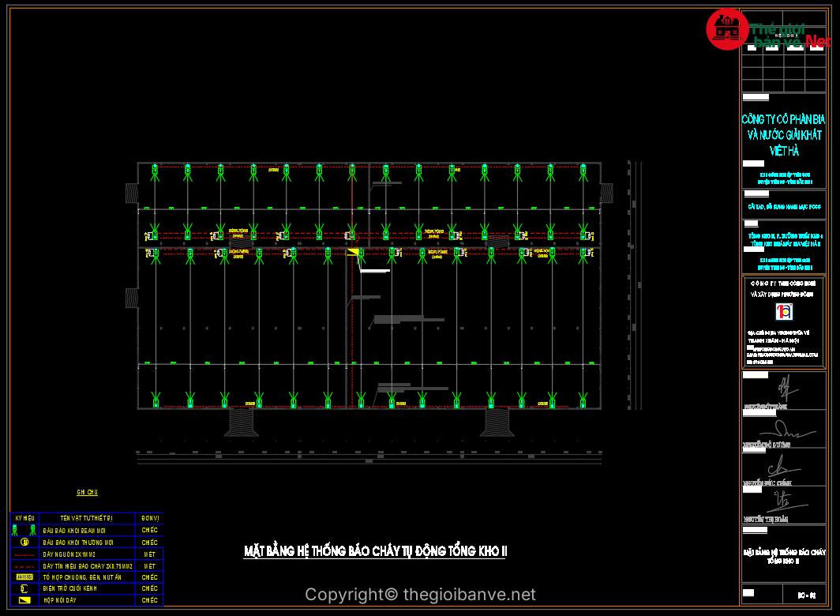Select the yellow bell-light-button combo box symbol
This screenshot has height=616, width=840.
click(24, 577)
